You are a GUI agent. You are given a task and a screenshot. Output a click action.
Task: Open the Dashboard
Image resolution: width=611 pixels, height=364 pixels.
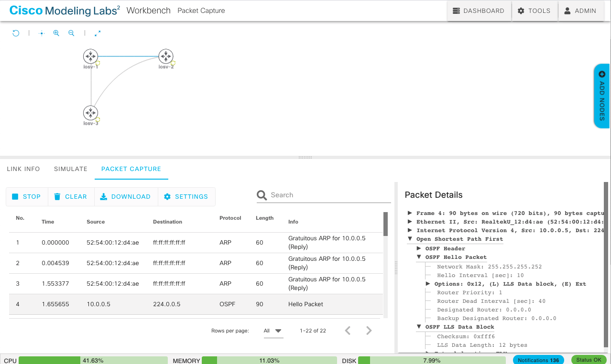click(479, 11)
